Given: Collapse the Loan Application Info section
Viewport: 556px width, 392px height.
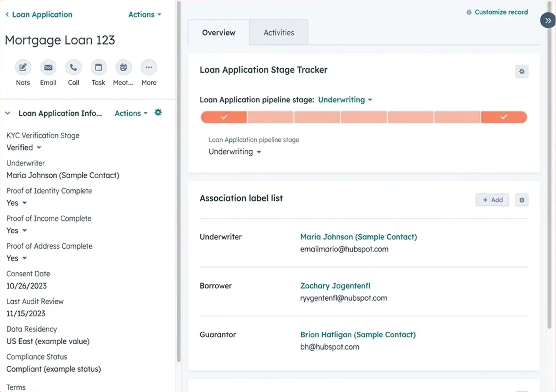Looking at the screenshot, I should coord(8,113).
